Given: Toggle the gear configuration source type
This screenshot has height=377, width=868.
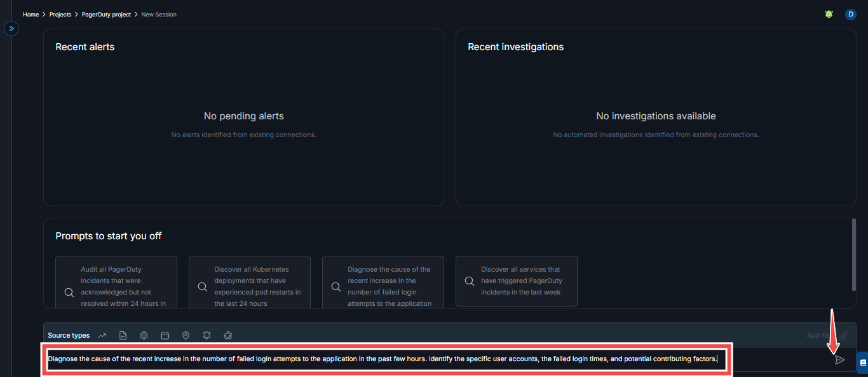Looking at the screenshot, I should [x=144, y=335].
